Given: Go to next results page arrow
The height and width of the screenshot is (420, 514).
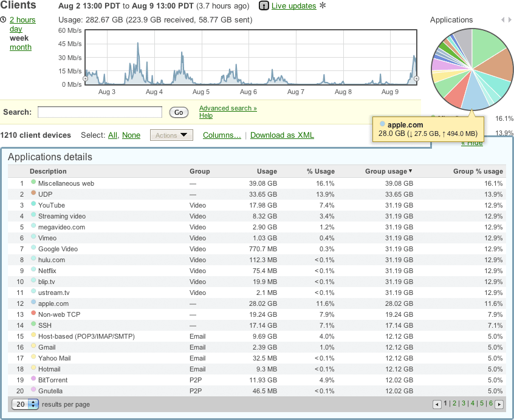Looking at the screenshot, I should 499,405.
